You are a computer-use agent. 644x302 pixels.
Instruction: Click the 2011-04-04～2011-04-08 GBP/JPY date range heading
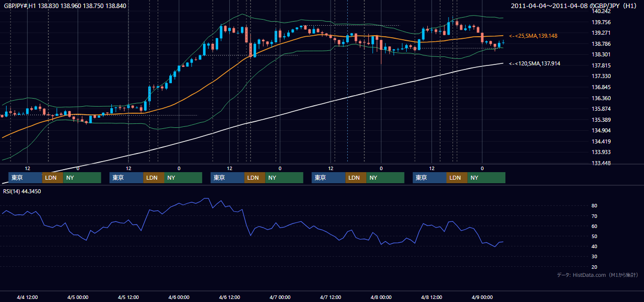pyautogui.click(x=574, y=6)
